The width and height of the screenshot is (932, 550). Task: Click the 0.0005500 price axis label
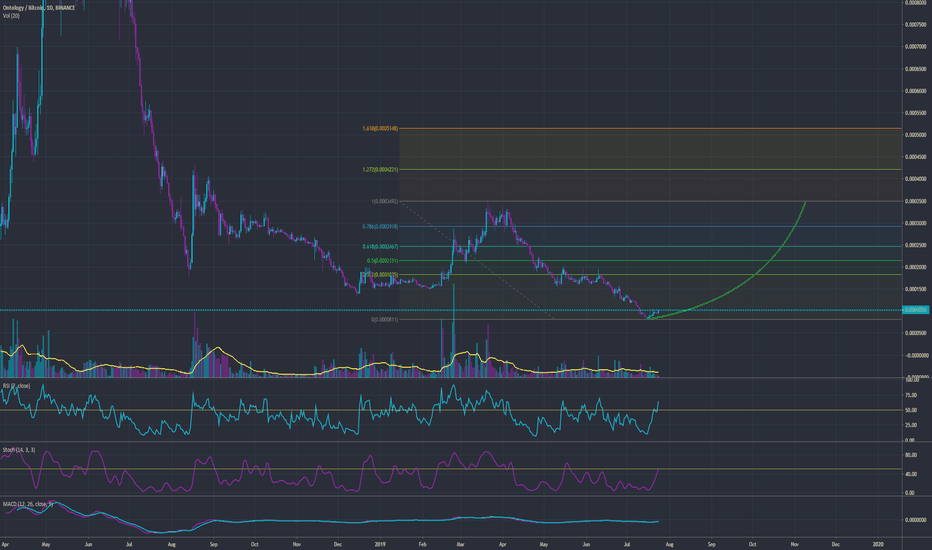click(915, 113)
